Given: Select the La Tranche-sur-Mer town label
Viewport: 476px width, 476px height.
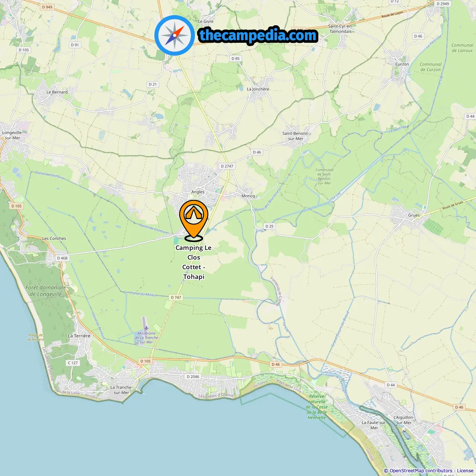Looking at the screenshot, I should click(x=121, y=390).
